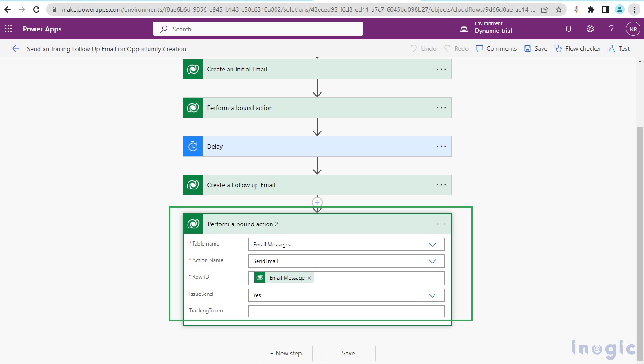The image size is (644, 364).
Task: Open the options menu on Perform a bound action 2
Action: click(x=441, y=224)
